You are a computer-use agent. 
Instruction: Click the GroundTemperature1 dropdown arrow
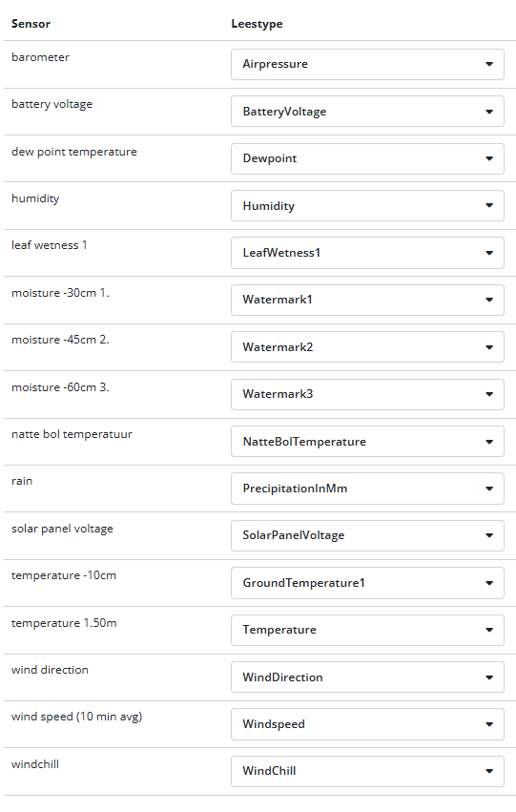[x=489, y=583]
